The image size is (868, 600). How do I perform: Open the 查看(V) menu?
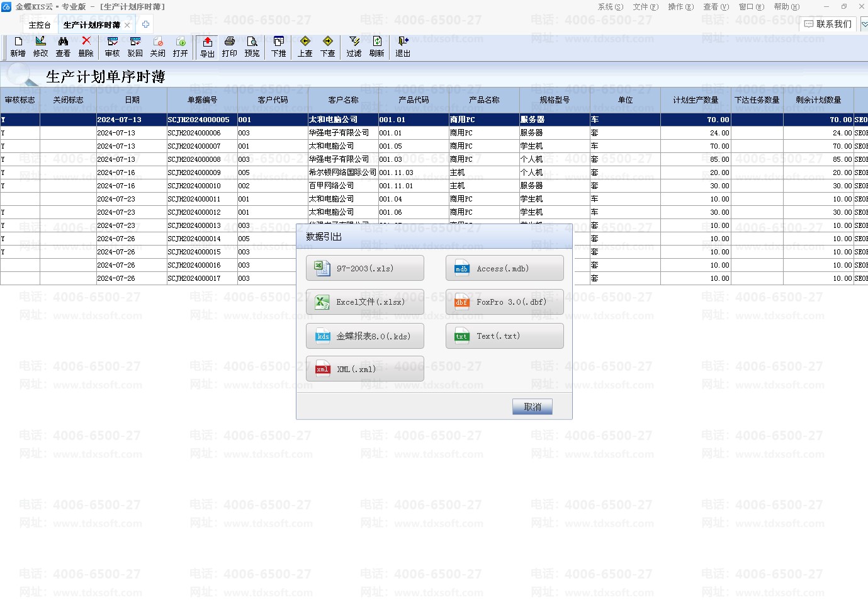(x=716, y=7)
